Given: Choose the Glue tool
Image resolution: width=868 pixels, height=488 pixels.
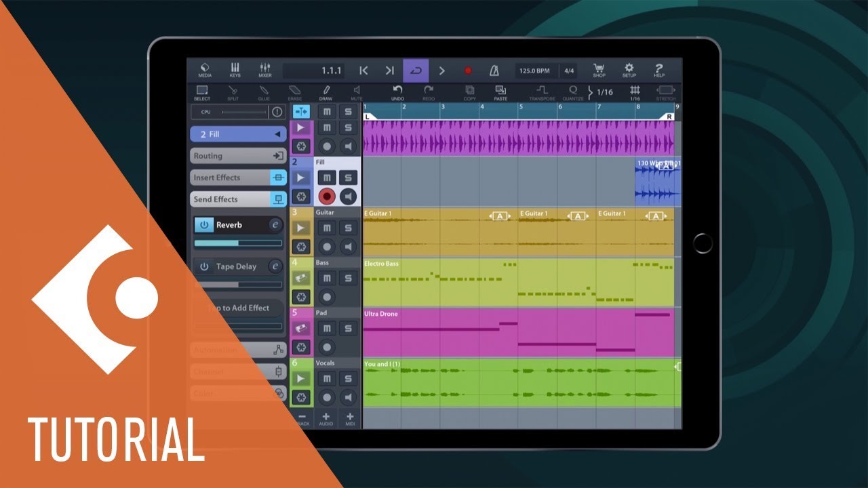Looking at the screenshot, I should click(x=264, y=93).
